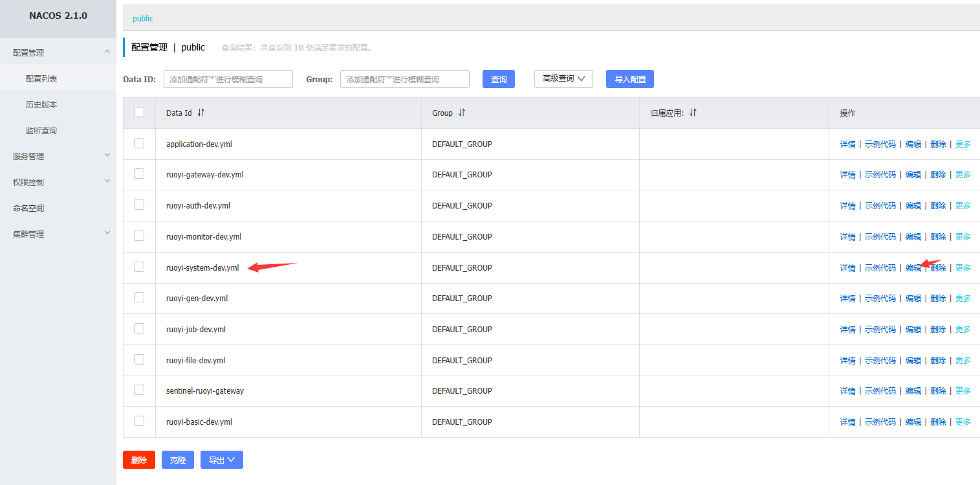Focus the Group search input field
The image size is (980, 485).
pos(405,79)
